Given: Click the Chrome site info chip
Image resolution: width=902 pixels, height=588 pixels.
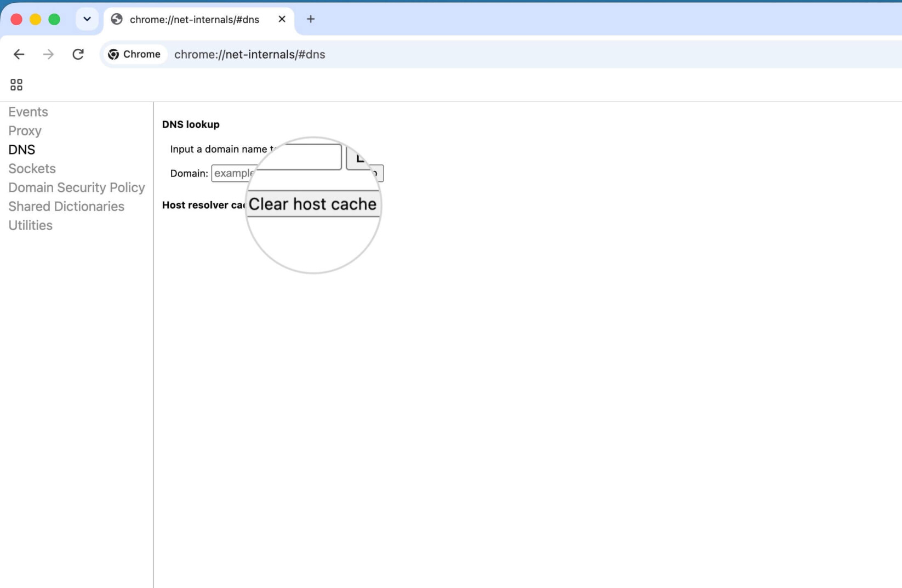Looking at the screenshot, I should (135, 54).
